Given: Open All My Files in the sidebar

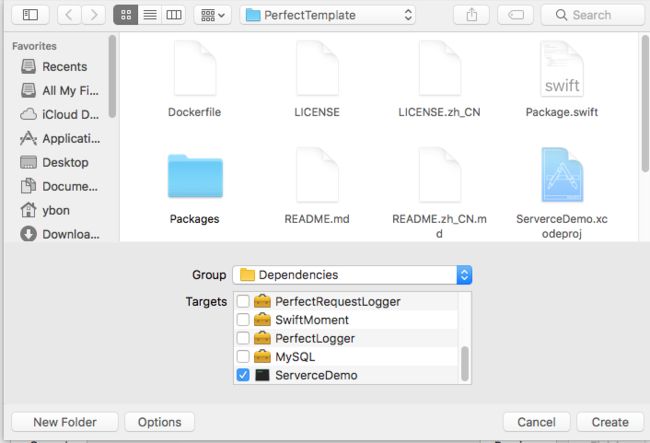Looking at the screenshot, I should (x=60, y=90).
